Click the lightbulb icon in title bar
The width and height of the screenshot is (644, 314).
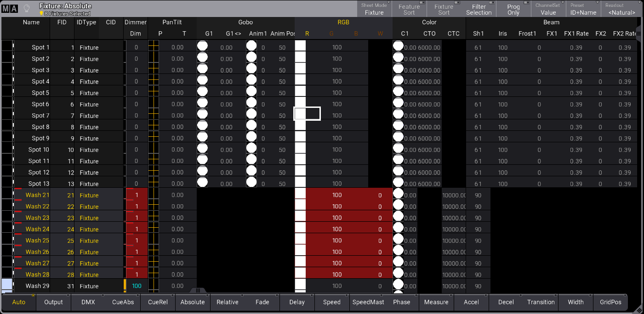(x=27, y=8)
